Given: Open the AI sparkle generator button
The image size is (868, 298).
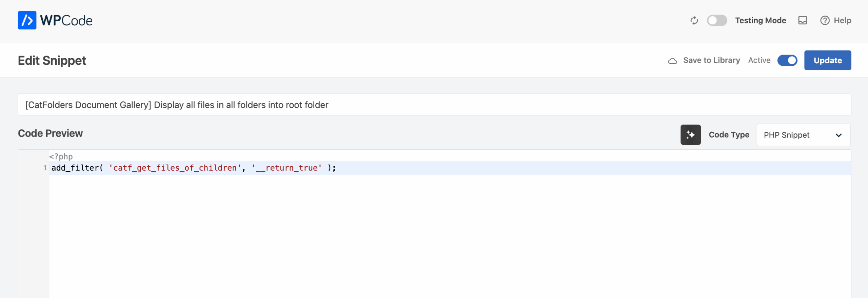Looking at the screenshot, I should click(690, 135).
